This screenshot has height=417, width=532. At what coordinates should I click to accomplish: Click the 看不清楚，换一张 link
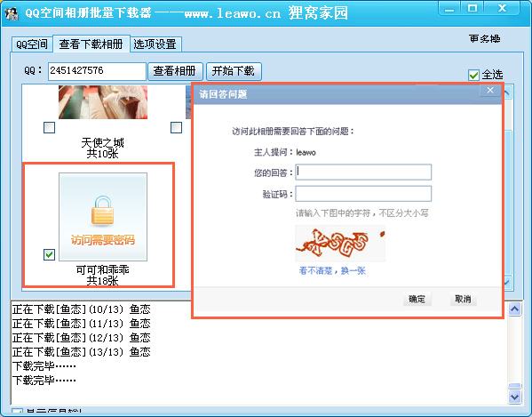click(x=332, y=270)
